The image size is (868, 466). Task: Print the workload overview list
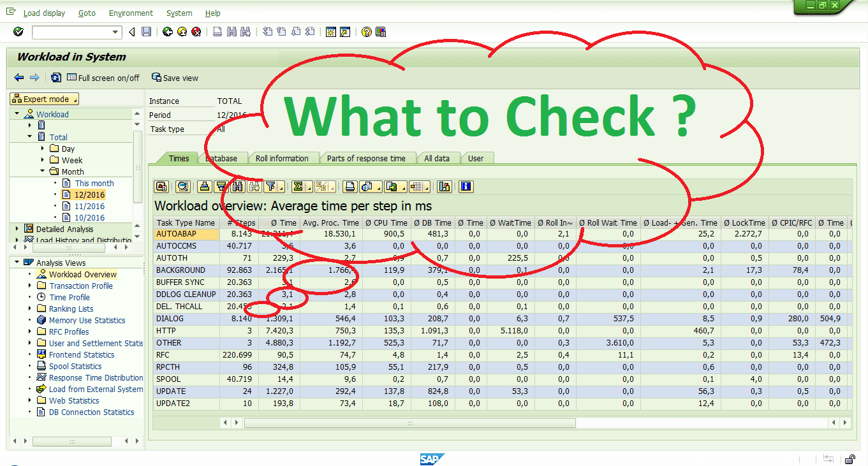tap(351, 186)
